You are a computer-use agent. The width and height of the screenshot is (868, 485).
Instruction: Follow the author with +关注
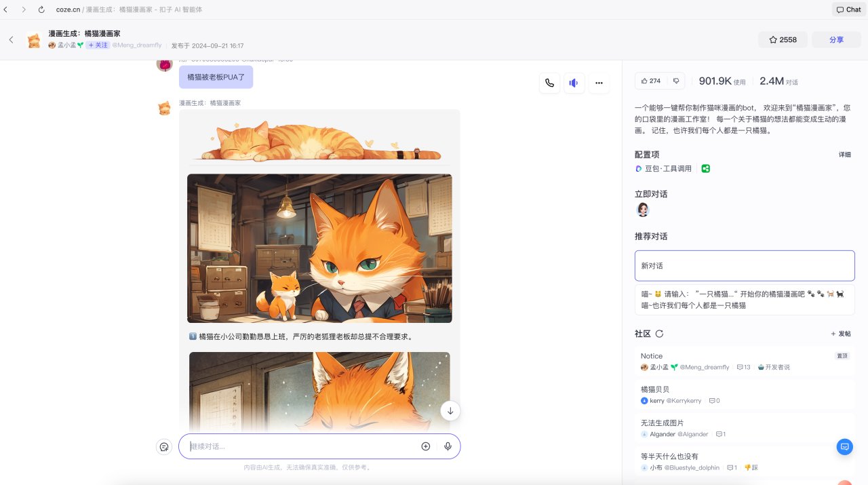98,45
